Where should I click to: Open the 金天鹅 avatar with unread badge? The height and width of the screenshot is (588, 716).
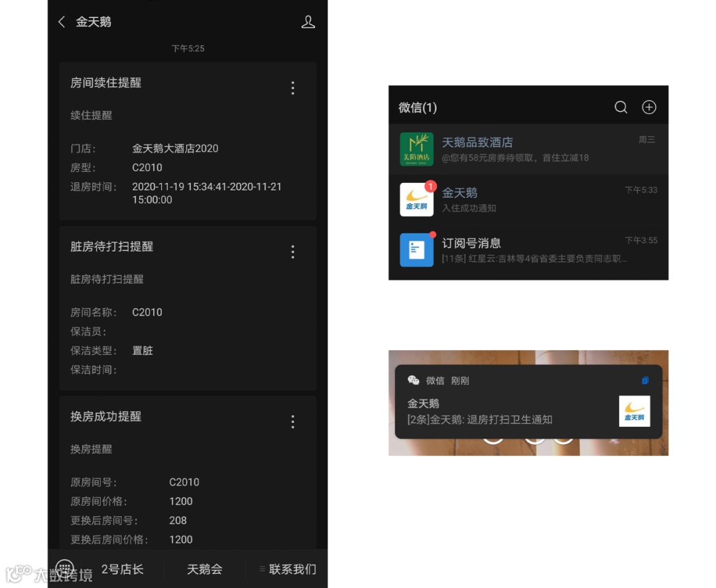point(416,200)
